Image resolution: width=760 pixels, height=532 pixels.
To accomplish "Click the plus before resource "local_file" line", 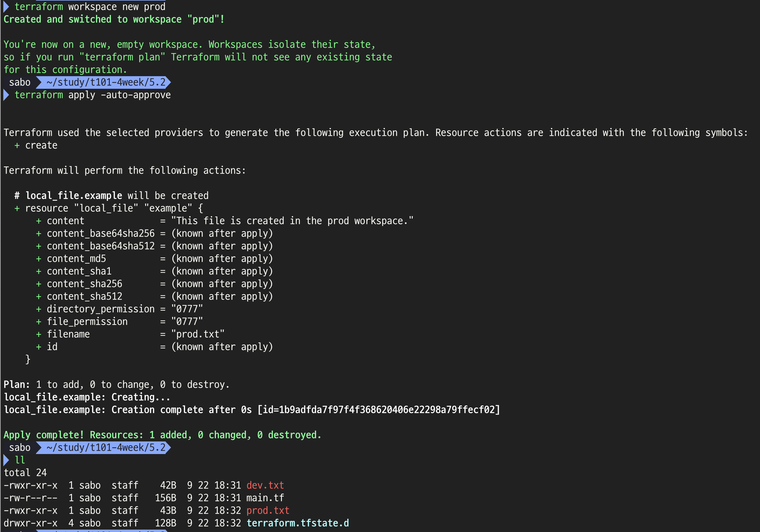I will [x=17, y=208].
